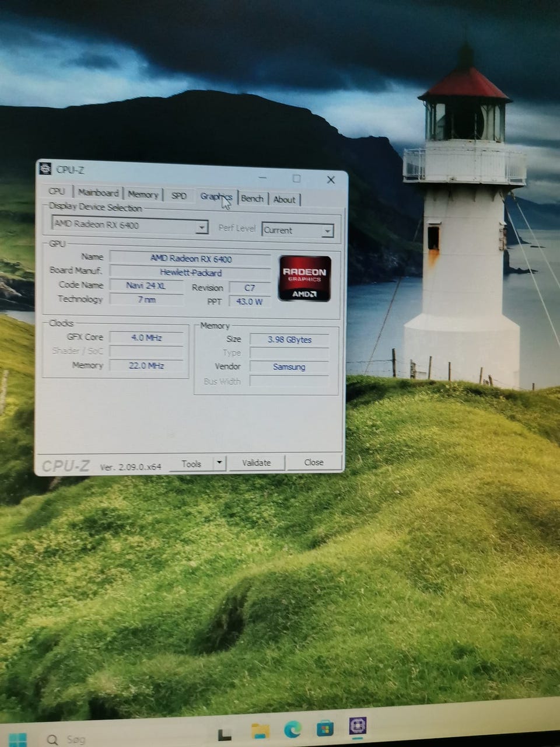
Task: Maximize the CPU-Z window
Action: pyautogui.click(x=296, y=178)
